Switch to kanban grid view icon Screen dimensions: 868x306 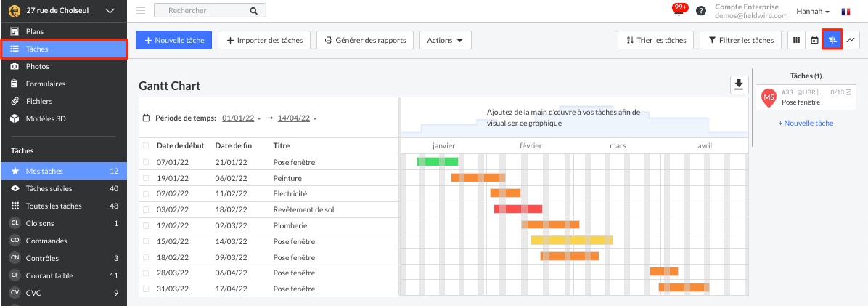797,40
